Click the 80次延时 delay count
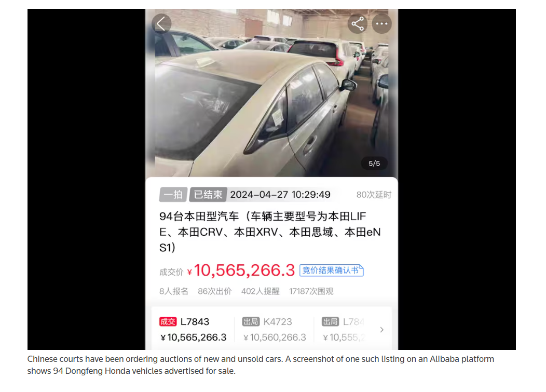This screenshot has height=392, width=546. point(374,195)
